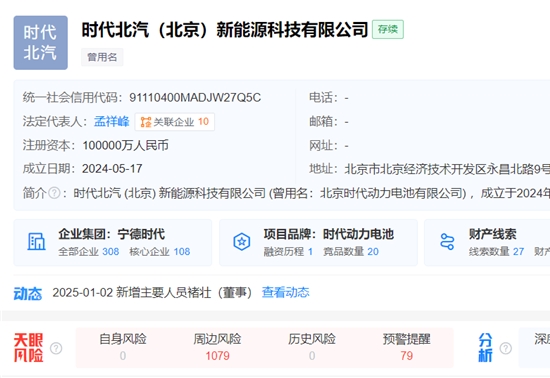Open 竞品数量 20 count
This screenshot has width=550, height=378.
(351, 251)
